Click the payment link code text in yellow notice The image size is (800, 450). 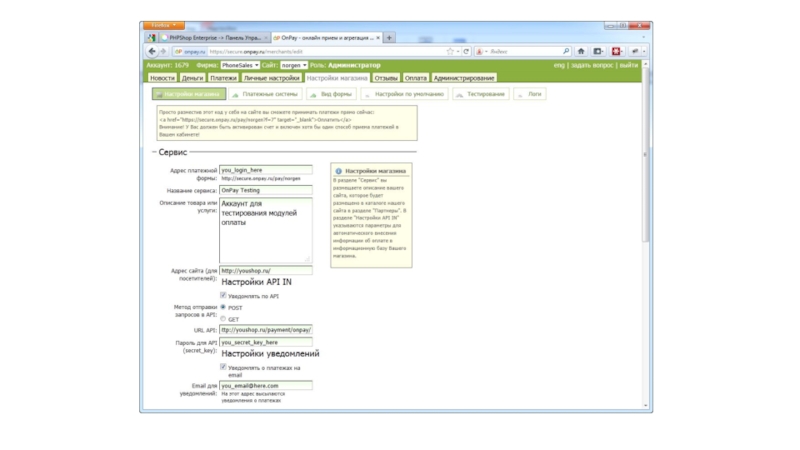coord(255,119)
